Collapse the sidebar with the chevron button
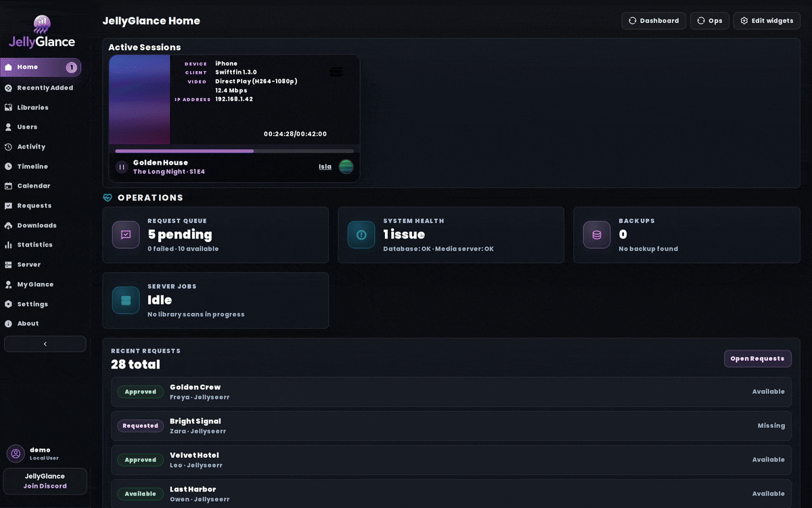The image size is (812, 508). pos(45,344)
